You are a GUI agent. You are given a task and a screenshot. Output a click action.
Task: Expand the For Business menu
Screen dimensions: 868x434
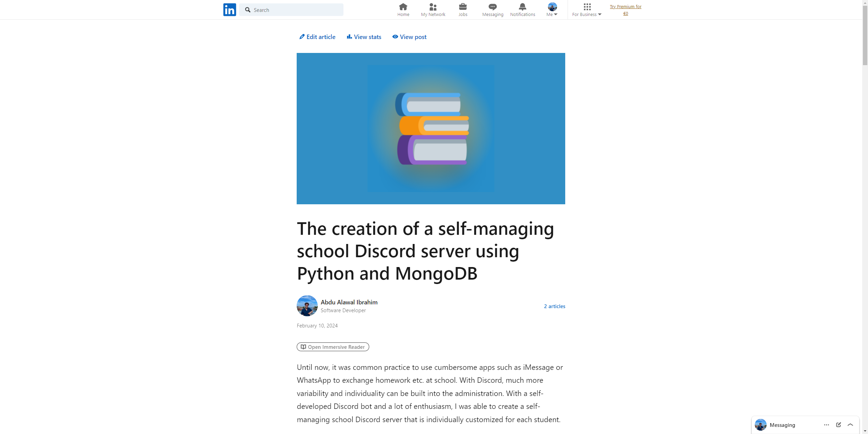pos(587,10)
